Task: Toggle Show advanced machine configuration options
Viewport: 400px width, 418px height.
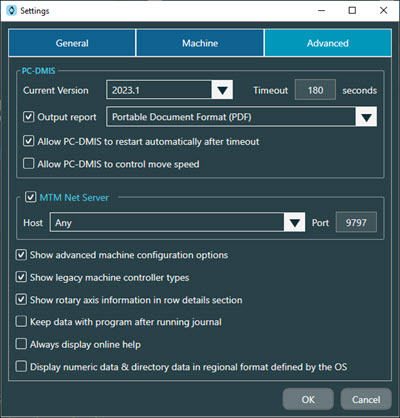Action: 21,255
